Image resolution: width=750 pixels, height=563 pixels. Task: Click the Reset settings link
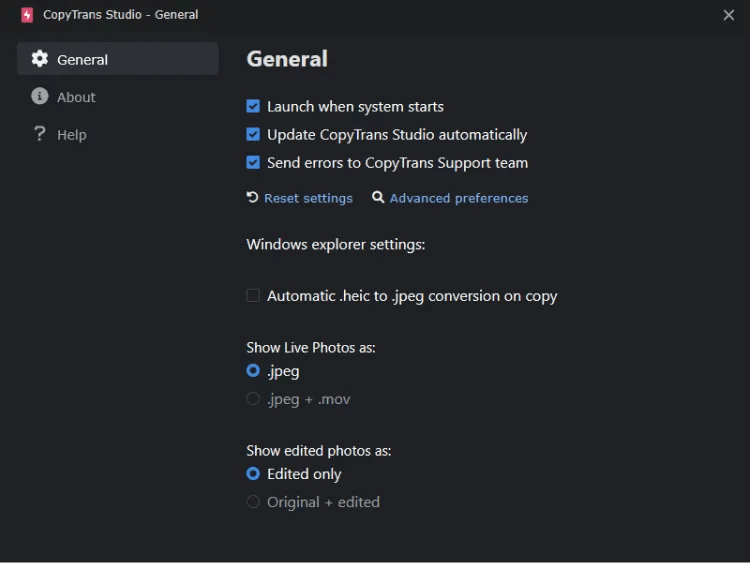pyautogui.click(x=308, y=198)
